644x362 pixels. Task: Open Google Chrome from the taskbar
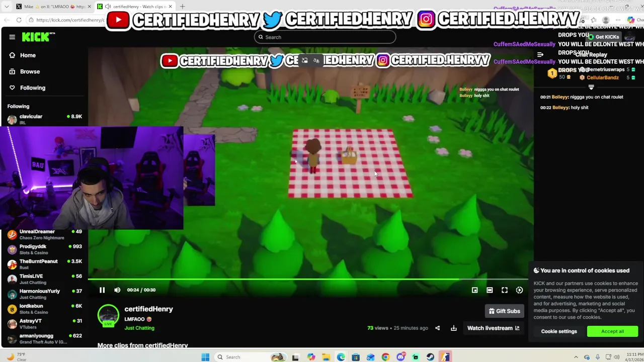tap(385, 357)
